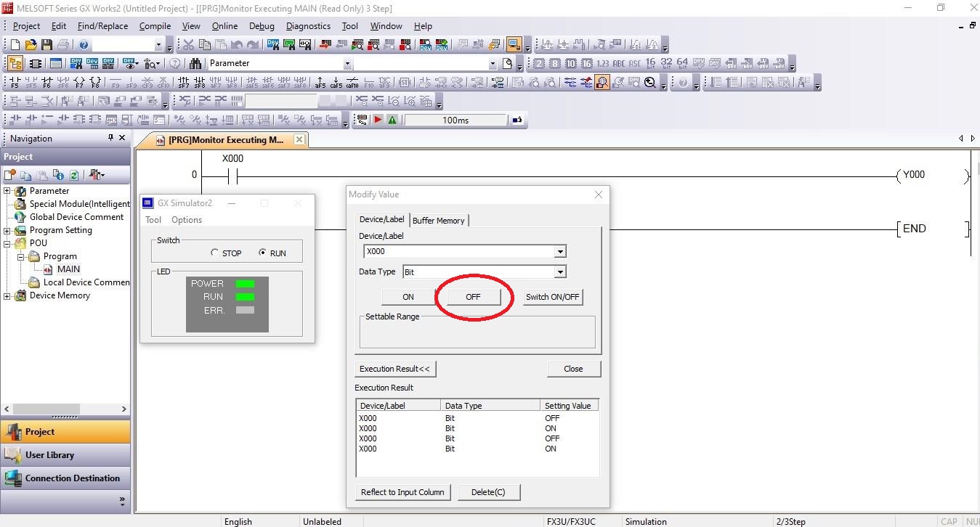Switch display to 64-bit icon
This screenshot has width=980, height=527.
click(x=682, y=64)
